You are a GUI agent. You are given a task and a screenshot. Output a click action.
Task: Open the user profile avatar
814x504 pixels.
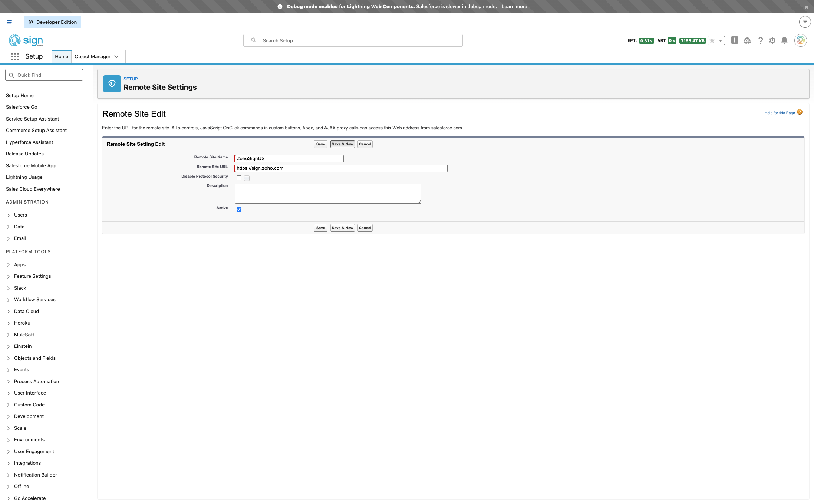[x=800, y=40]
